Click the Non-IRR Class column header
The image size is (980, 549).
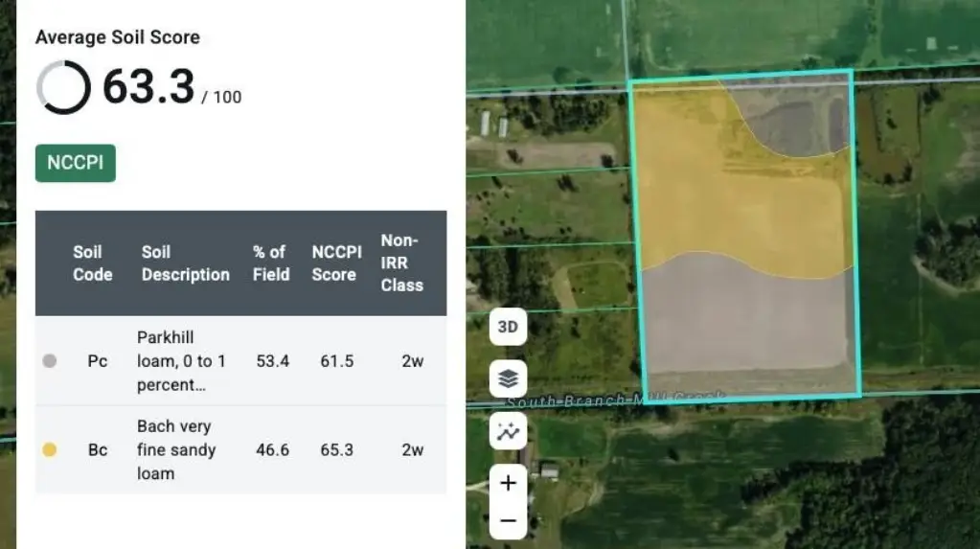(401, 263)
